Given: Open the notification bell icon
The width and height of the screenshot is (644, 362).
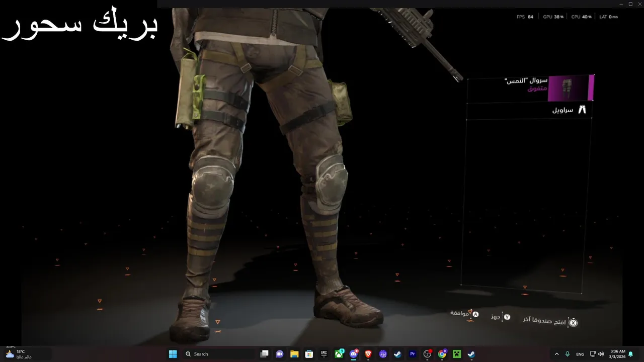Looking at the screenshot, I should pyautogui.click(x=631, y=354).
